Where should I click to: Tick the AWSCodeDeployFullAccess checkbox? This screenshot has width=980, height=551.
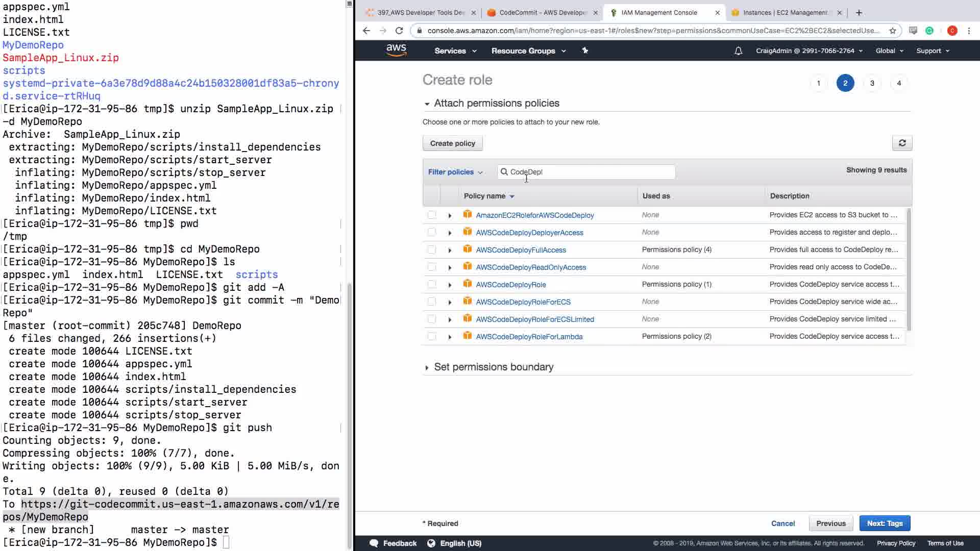pos(432,250)
